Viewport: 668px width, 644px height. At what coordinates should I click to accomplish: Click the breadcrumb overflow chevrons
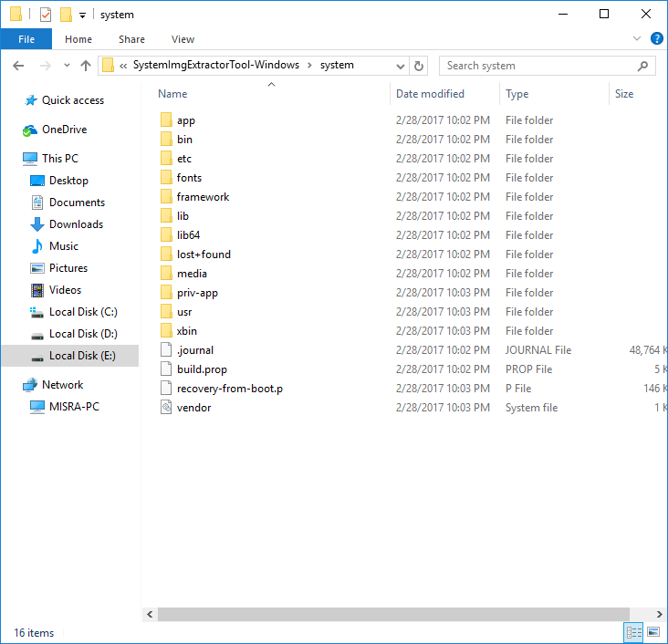[x=123, y=66]
